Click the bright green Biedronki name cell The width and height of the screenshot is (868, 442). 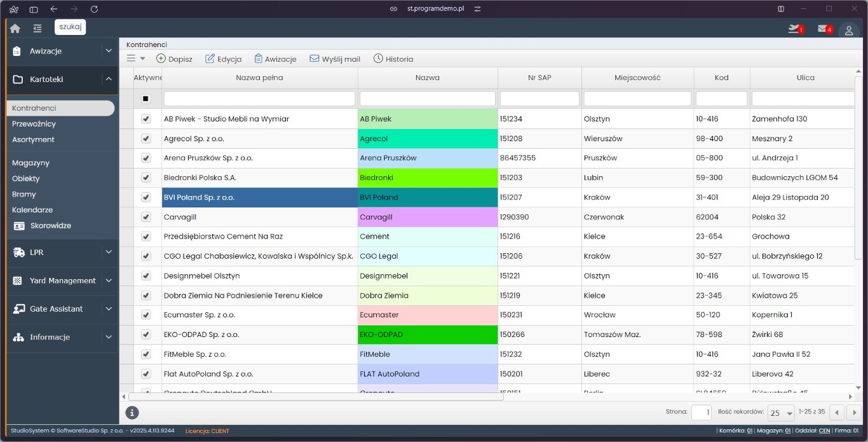428,177
